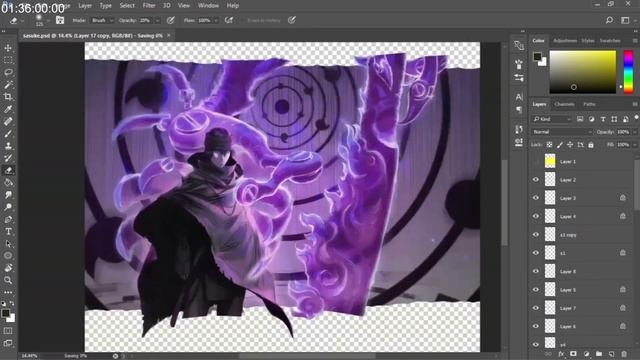The height and width of the screenshot is (360, 640).
Task: Open the eraser Mode dropdown
Action: (102, 20)
